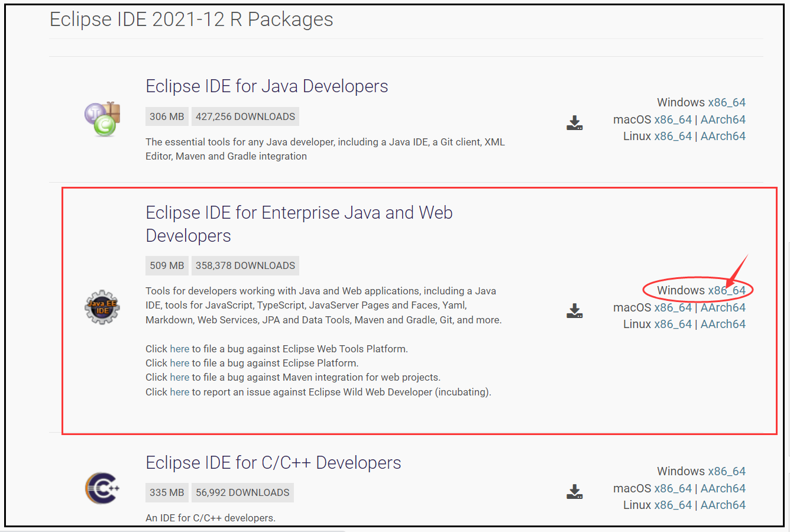Download macOS AArch64 for Java Developers

pyautogui.click(x=723, y=119)
